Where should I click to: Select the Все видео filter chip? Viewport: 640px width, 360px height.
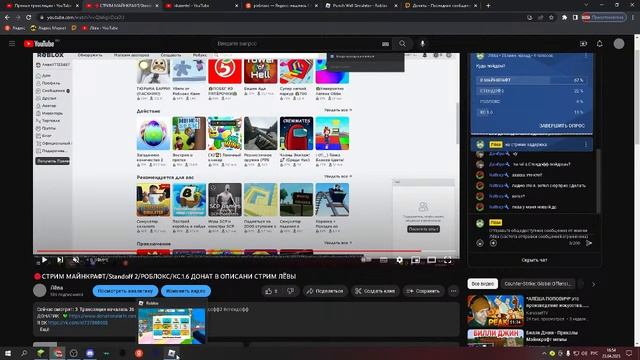482,284
